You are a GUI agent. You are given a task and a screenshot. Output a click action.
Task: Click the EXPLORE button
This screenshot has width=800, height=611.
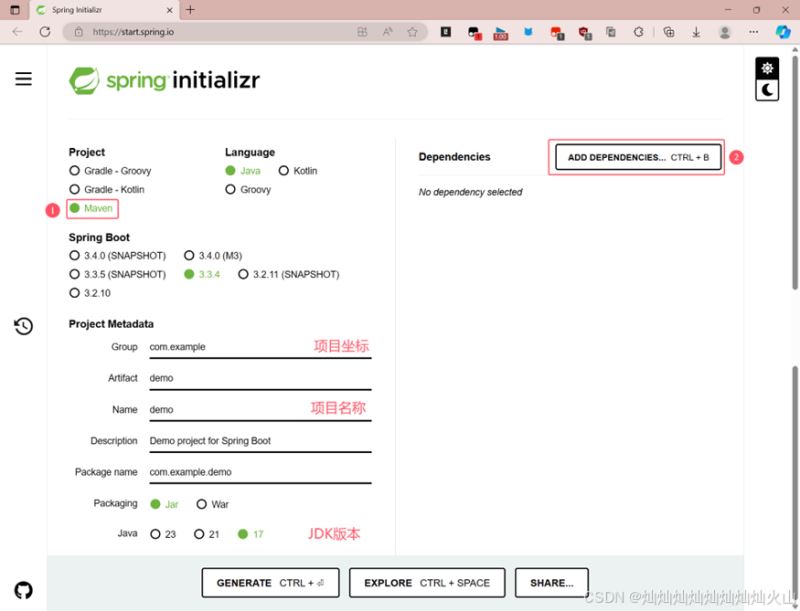pos(427,583)
